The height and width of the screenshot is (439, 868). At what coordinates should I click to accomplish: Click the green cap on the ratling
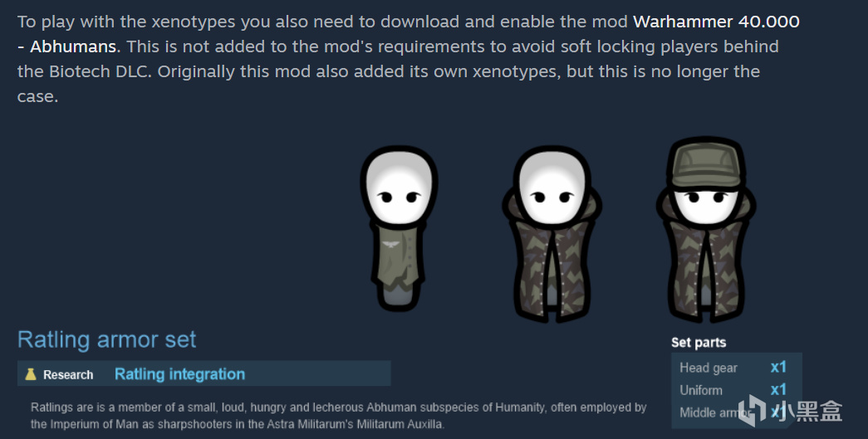click(x=706, y=163)
